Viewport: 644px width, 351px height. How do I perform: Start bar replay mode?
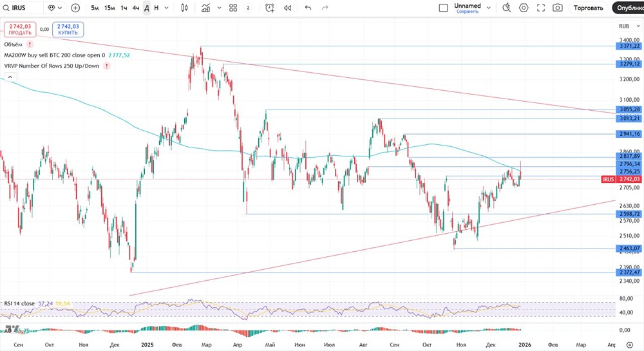[287, 8]
